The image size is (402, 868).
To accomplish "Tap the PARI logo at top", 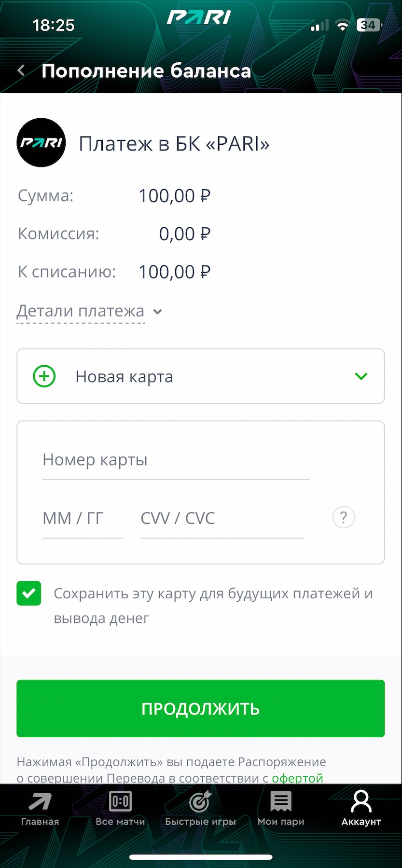I will tap(199, 17).
